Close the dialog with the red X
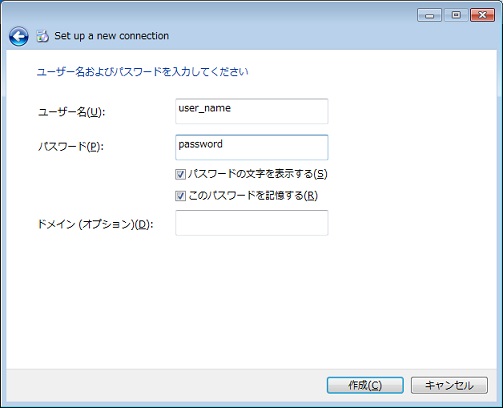 [482, 15]
